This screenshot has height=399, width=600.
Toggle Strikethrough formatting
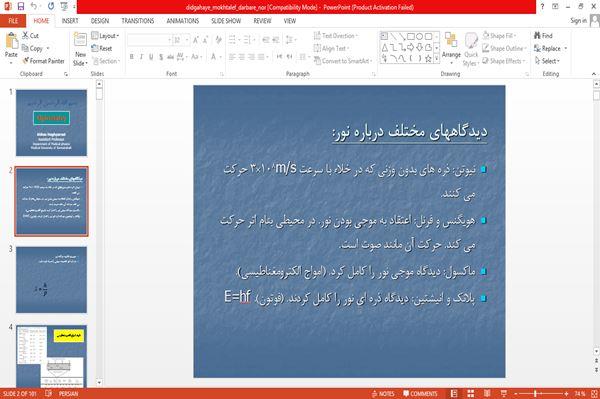(x=170, y=57)
